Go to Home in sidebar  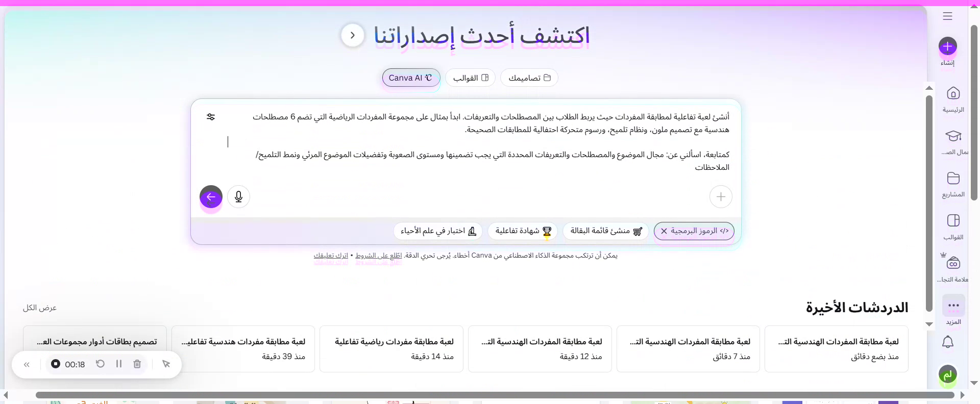coord(953,99)
